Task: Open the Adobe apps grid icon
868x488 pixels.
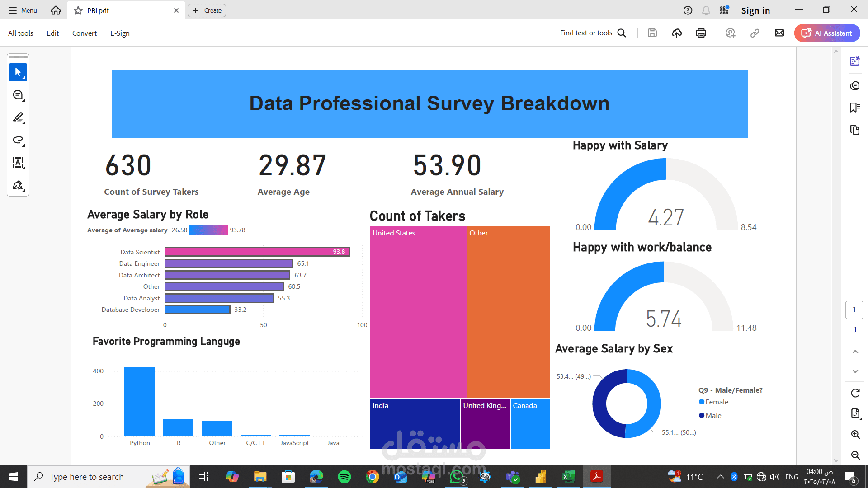Action: (724, 10)
